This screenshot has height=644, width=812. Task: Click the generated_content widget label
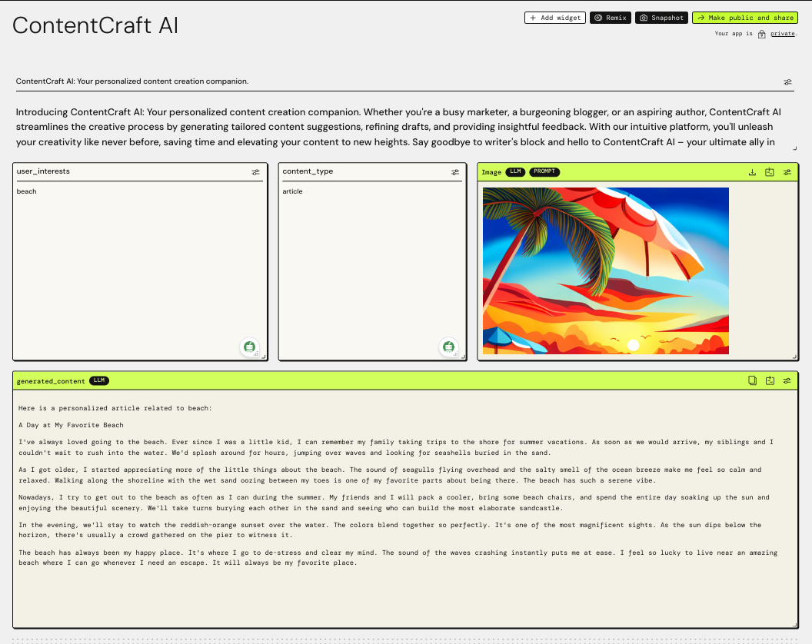point(51,381)
